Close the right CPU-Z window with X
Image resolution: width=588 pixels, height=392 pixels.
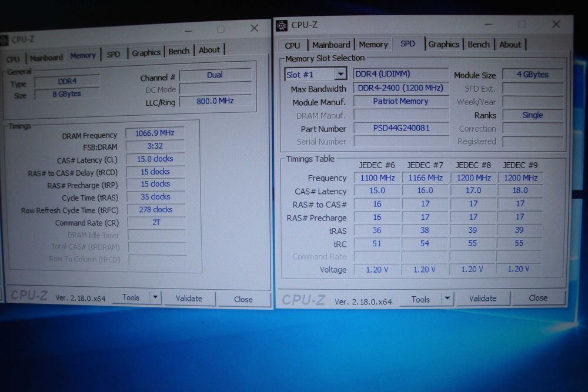click(x=556, y=24)
